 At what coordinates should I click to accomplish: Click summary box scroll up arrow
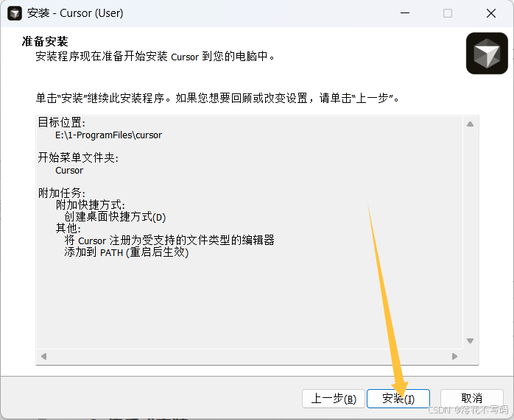coord(470,124)
